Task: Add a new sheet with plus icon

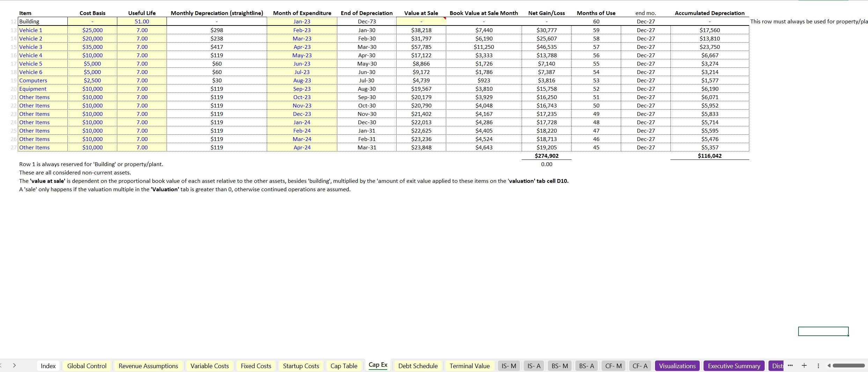Action: [804, 365]
